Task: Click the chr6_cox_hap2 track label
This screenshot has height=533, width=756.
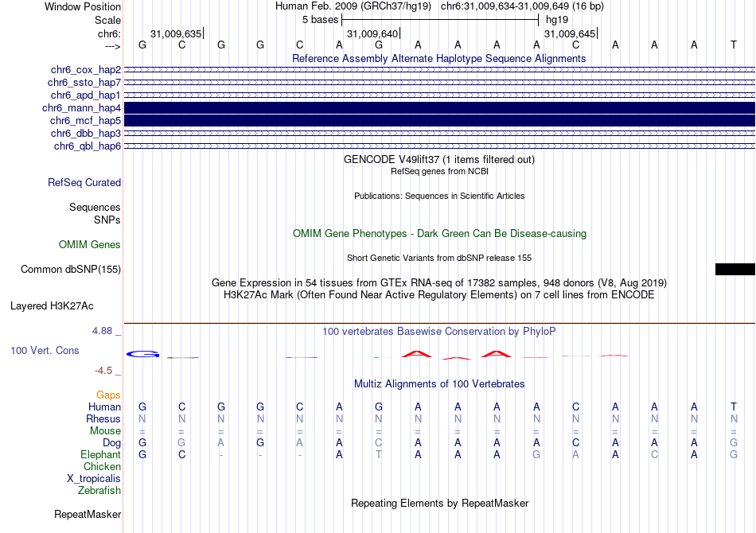Action: (x=86, y=70)
